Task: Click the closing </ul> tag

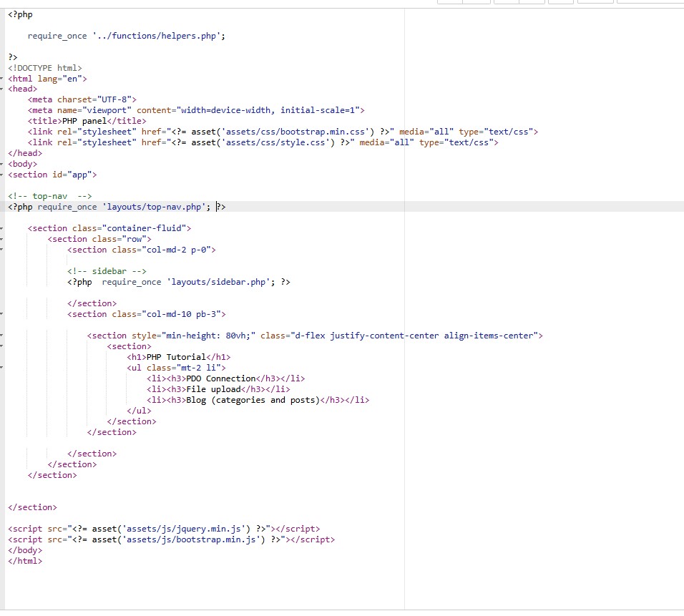Action: (x=139, y=411)
